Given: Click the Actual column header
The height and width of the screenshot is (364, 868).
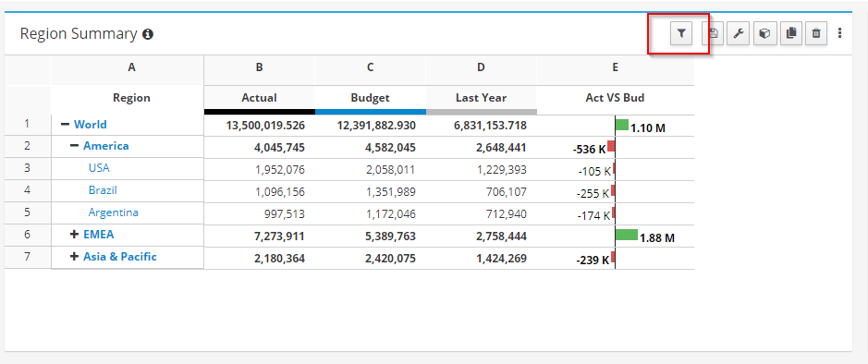Looking at the screenshot, I should point(259,98).
